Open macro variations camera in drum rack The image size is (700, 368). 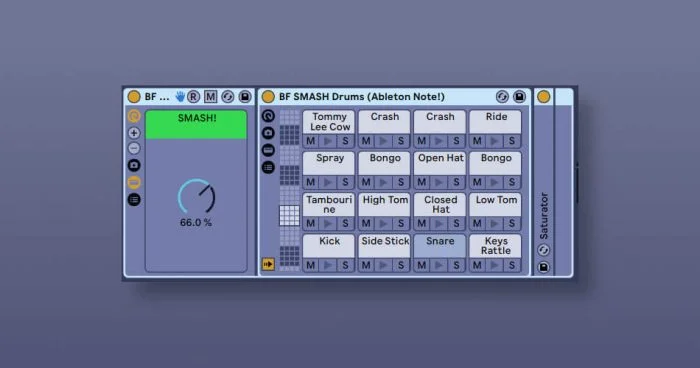[x=268, y=133]
